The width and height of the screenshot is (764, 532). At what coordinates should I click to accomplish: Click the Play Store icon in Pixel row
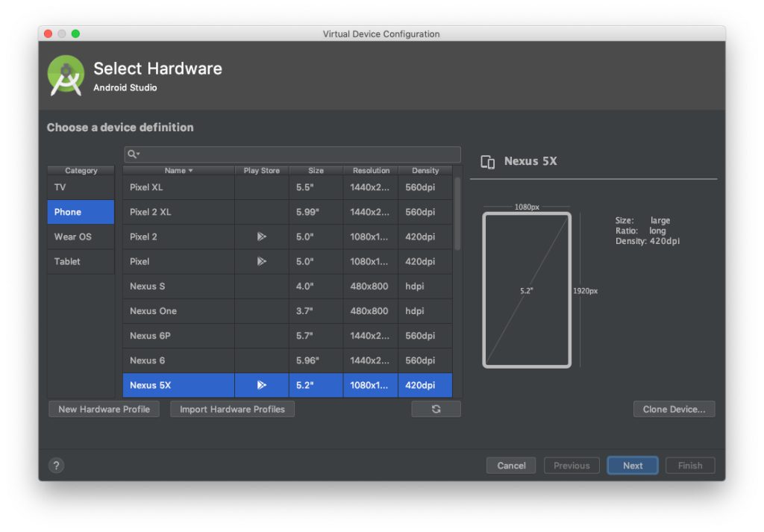(262, 262)
